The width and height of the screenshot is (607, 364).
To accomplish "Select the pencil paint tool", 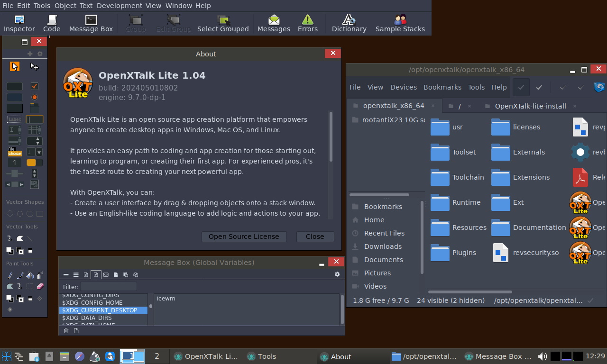I will pos(10,275).
